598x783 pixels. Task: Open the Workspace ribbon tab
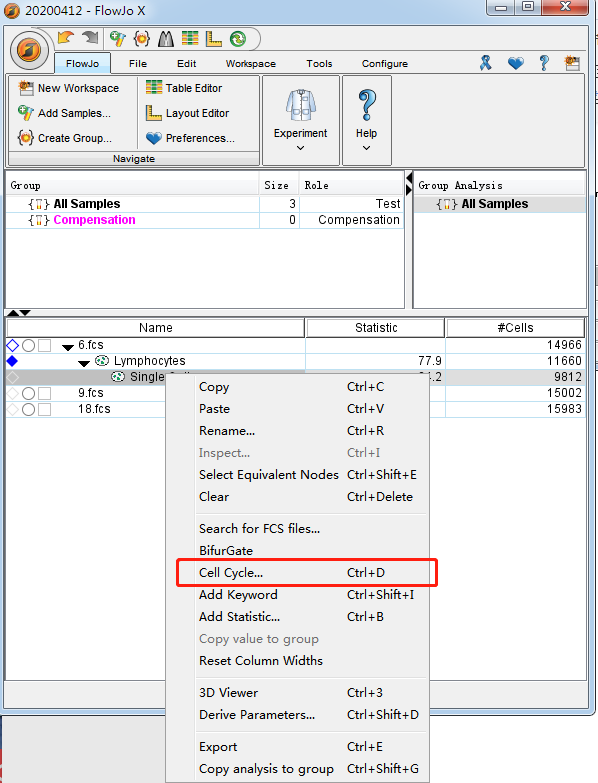click(251, 63)
